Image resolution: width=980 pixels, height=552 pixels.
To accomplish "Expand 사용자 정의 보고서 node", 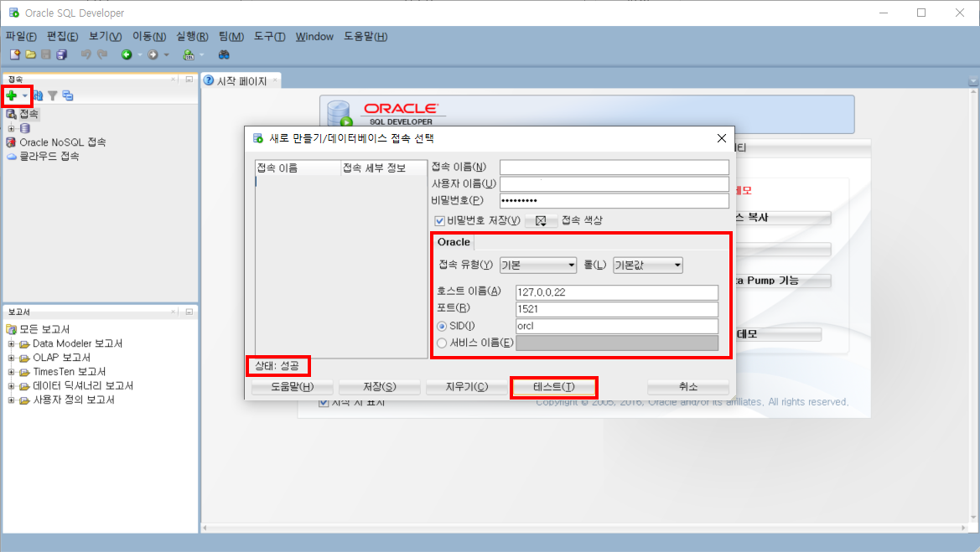I will pyautogui.click(x=11, y=400).
